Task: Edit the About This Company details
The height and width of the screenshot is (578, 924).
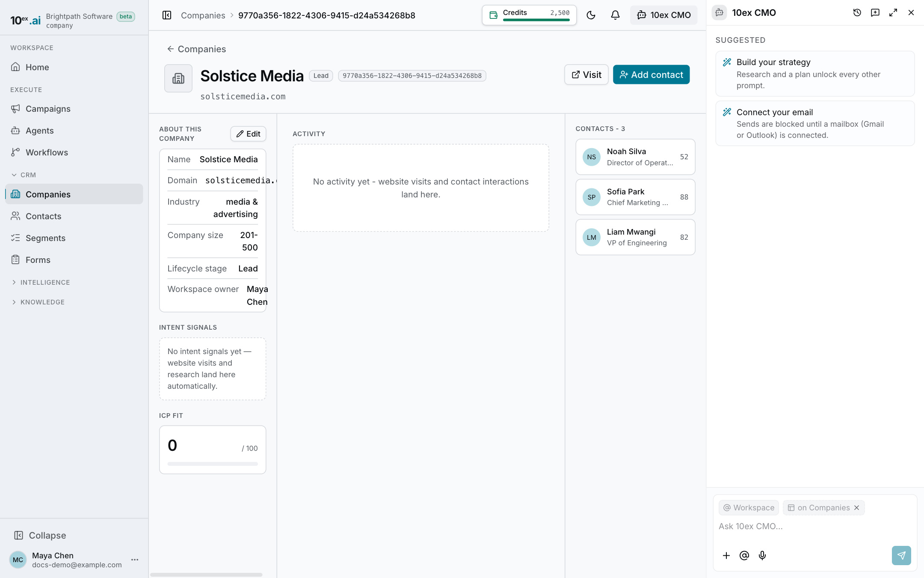Action: [248, 134]
